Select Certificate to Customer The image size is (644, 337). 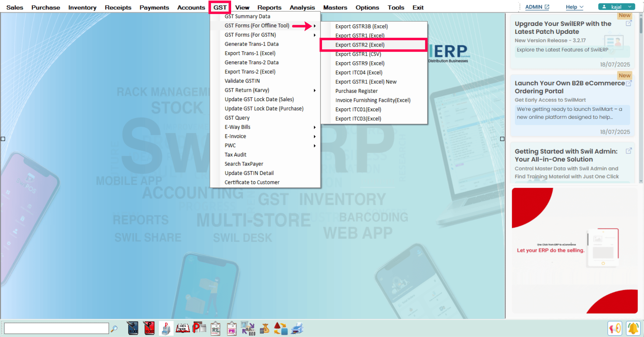(x=265, y=182)
